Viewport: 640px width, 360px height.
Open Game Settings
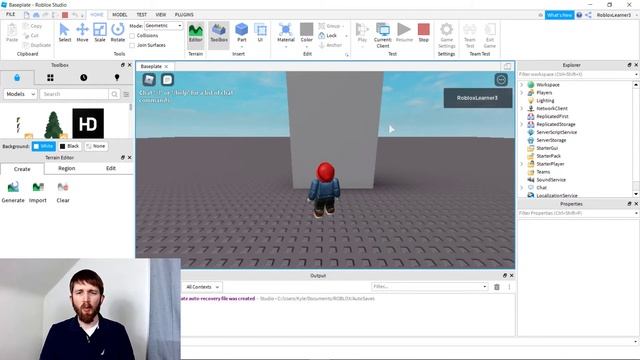[447, 35]
